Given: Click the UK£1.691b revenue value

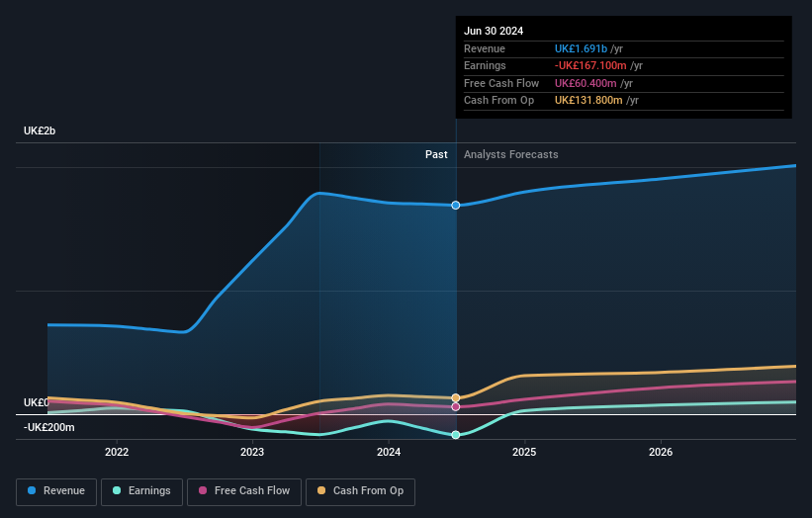Looking at the screenshot, I should pyautogui.click(x=581, y=48).
